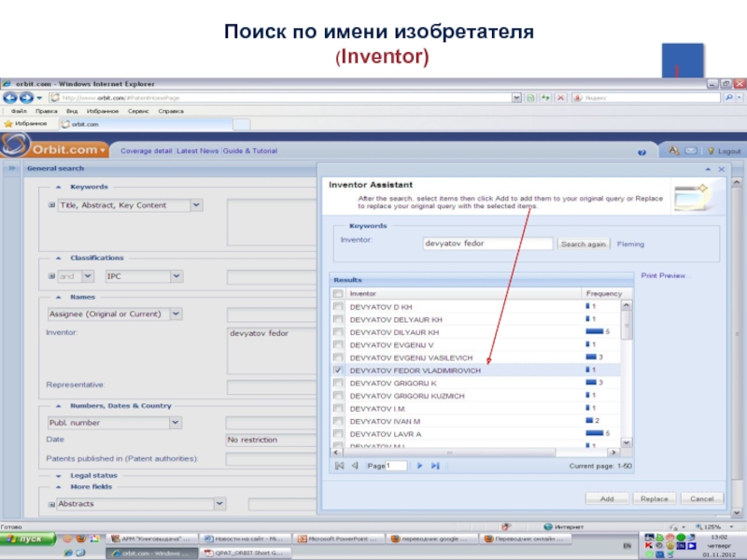The width and height of the screenshot is (747, 560).
Task: Open the Файл menu
Action: point(19,111)
